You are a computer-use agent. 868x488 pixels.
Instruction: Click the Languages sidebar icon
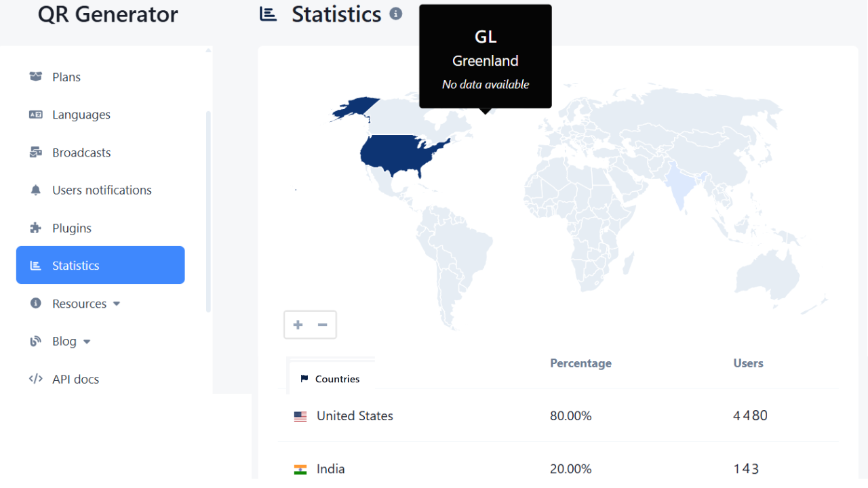pyautogui.click(x=35, y=115)
